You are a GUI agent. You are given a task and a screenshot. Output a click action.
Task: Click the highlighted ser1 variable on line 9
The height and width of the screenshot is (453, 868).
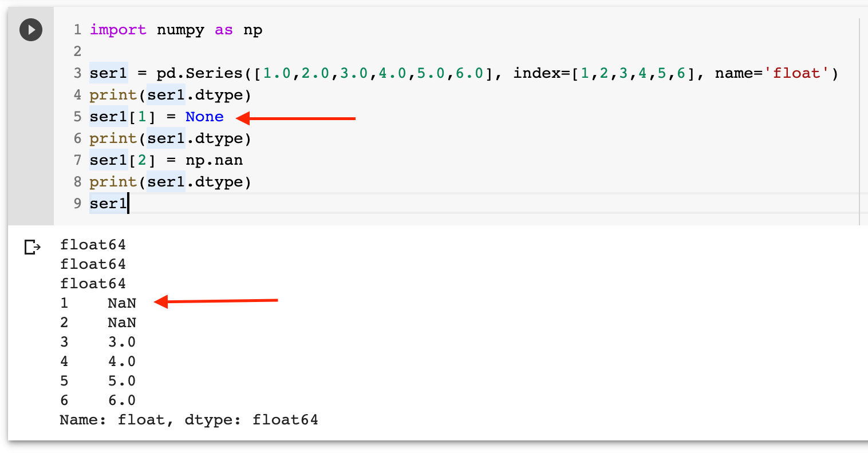108,204
